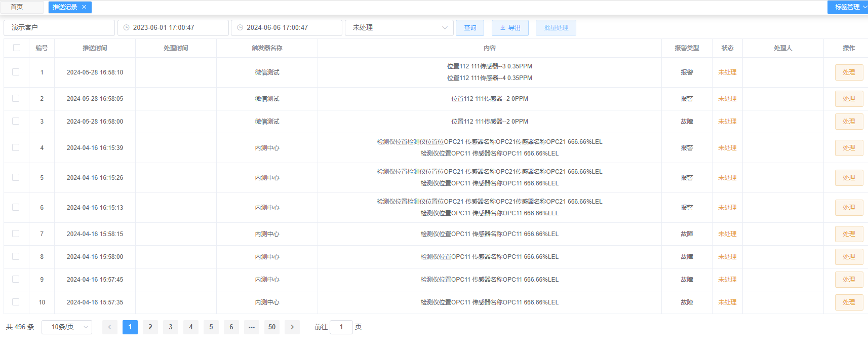Image resolution: width=868 pixels, height=347 pixels.
Task: Open page 50 in pagination
Action: (x=272, y=327)
